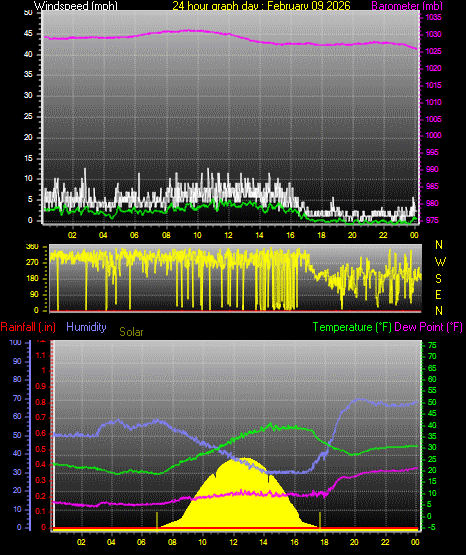The width and height of the screenshot is (466, 555).
Task: Click the '1000' barometer scale value
Action: pos(433,135)
